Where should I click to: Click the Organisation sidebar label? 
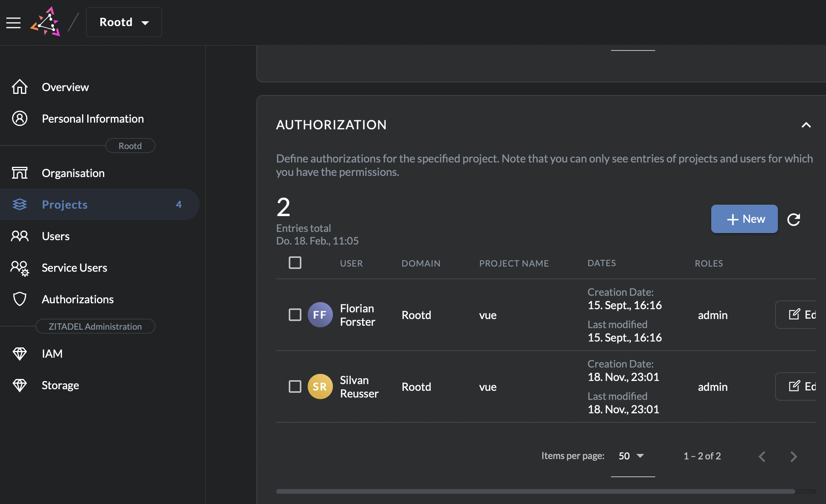point(73,173)
